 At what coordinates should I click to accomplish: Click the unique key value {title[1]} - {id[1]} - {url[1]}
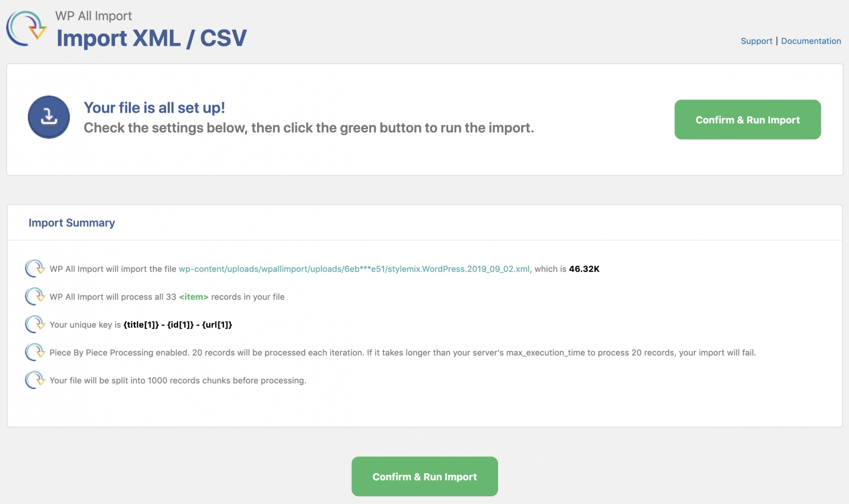tap(177, 324)
